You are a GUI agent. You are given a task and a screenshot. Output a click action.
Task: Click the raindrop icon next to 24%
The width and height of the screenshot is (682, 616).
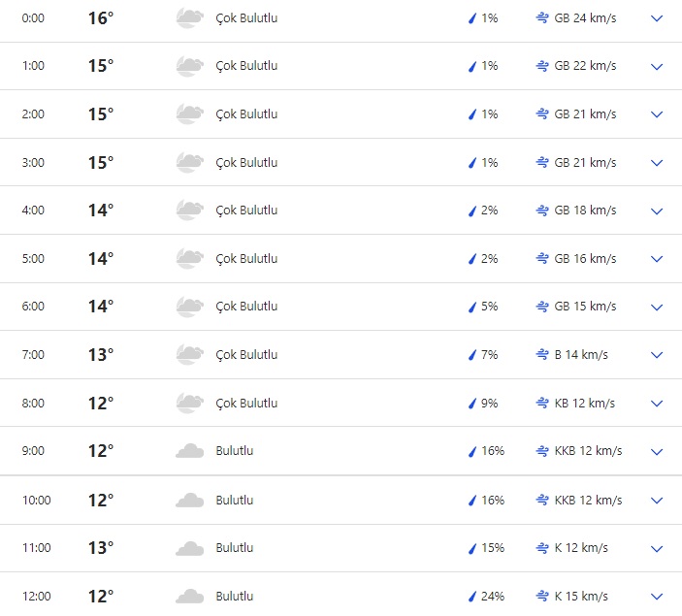click(472, 596)
